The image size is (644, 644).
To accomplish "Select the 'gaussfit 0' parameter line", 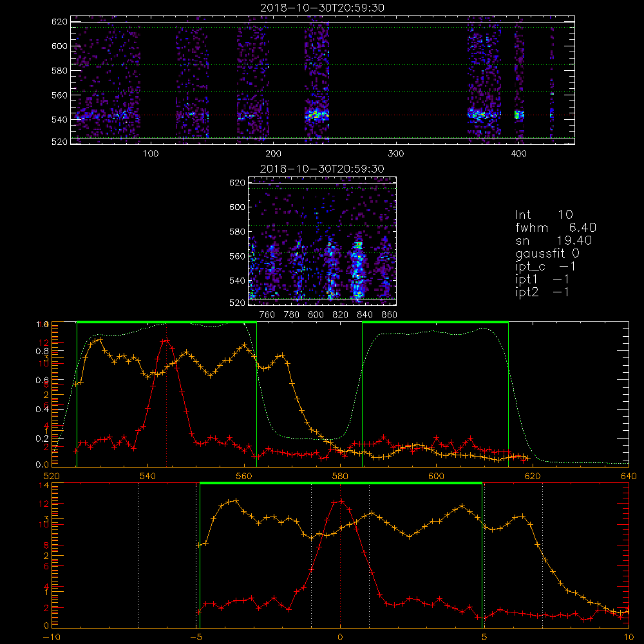I will coord(547,254).
